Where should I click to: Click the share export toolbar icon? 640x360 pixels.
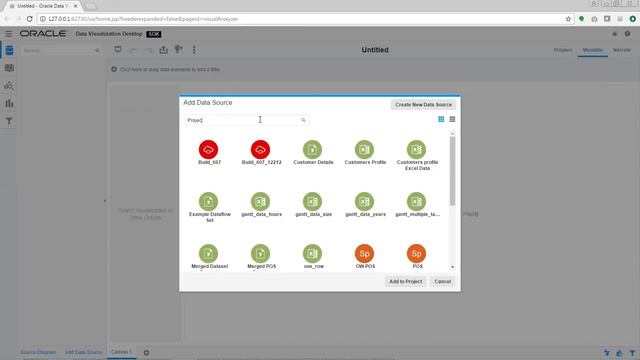(x=164, y=50)
